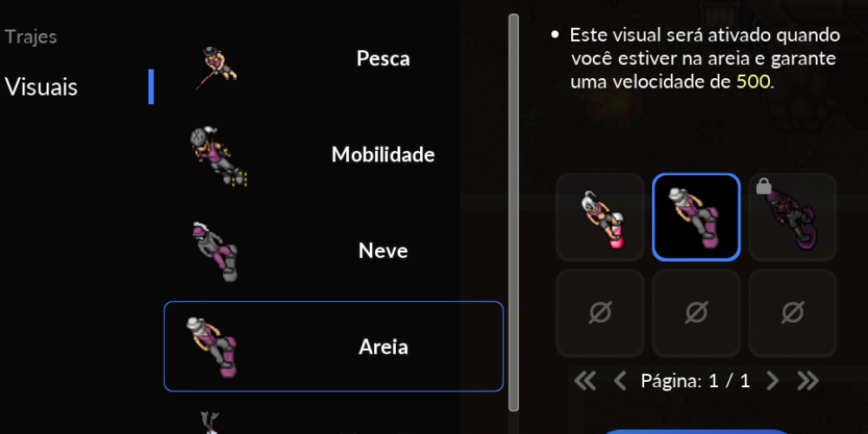This screenshot has width=868, height=434.
Task: Choose the Neve category label
Action: [x=383, y=251]
